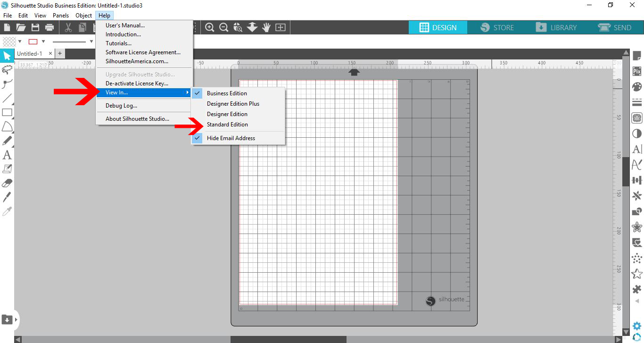The height and width of the screenshot is (343, 644).
Task: Select the Pan hand tool
Action: pos(266,27)
